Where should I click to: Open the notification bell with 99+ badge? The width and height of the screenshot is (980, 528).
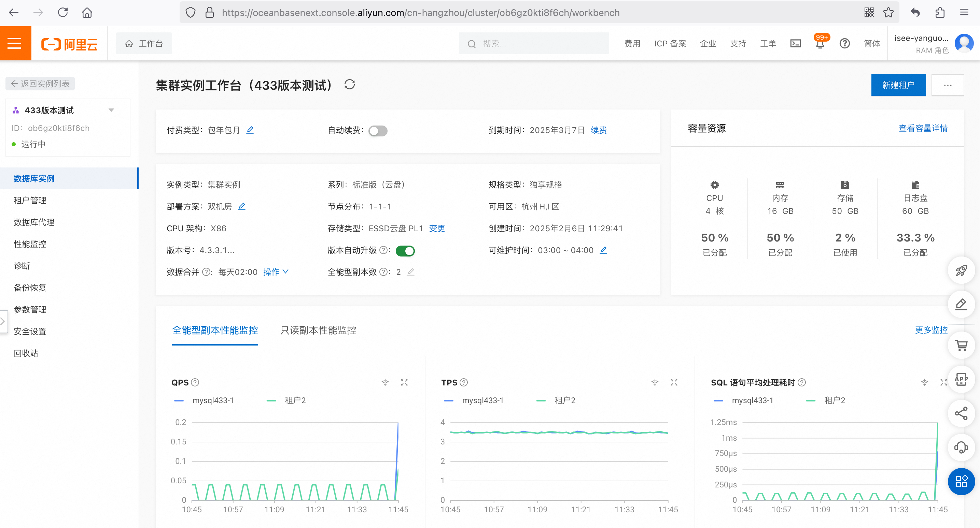[820, 43]
